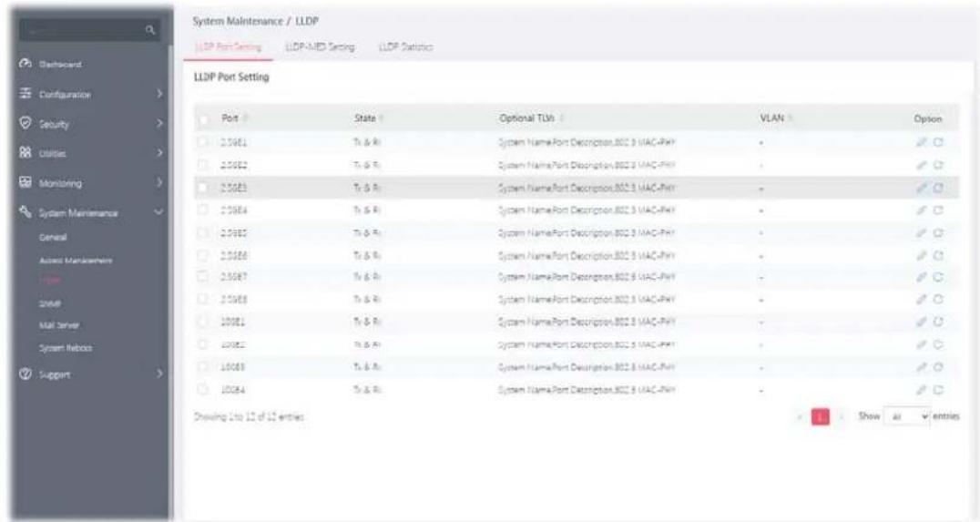The image size is (980, 522).
Task: Click the previous page arrow
Action: (801, 416)
